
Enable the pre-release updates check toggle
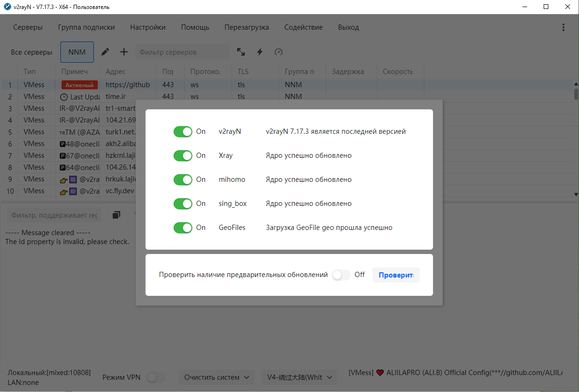coord(341,275)
